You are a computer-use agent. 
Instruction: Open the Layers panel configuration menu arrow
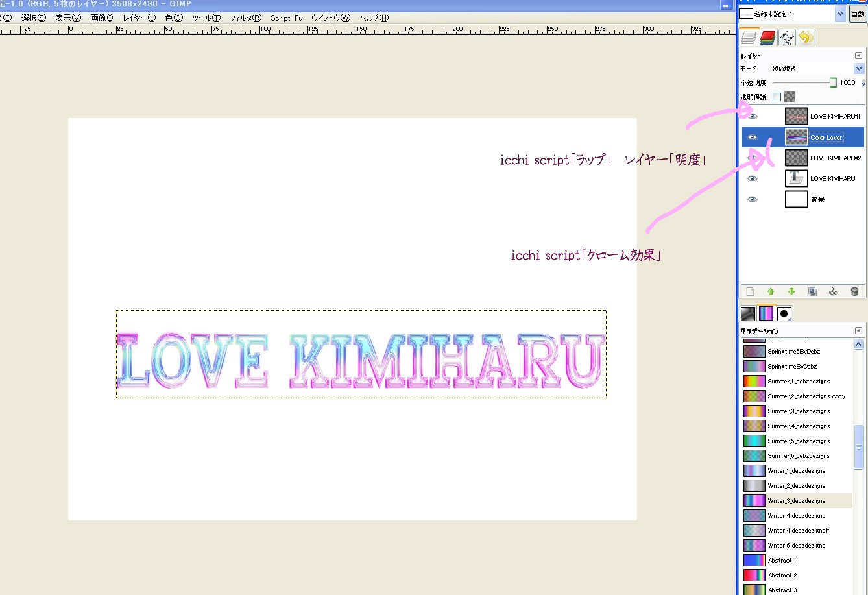(859, 56)
